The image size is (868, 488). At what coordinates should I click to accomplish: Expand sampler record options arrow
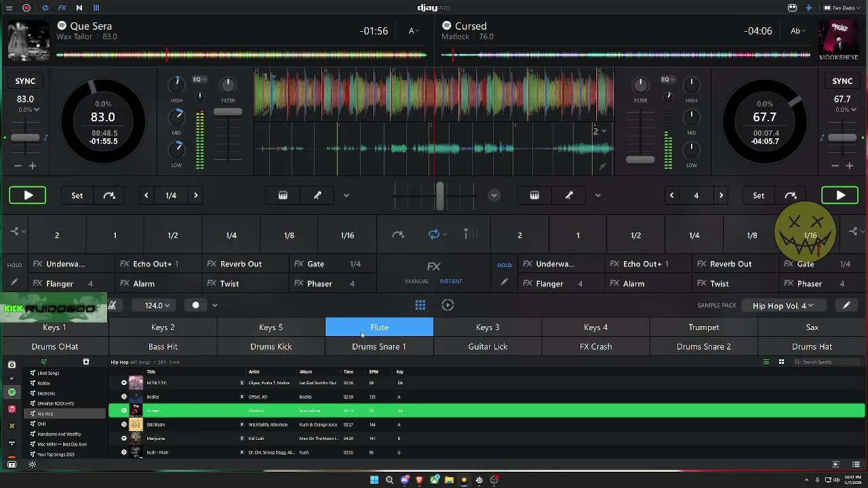215,305
